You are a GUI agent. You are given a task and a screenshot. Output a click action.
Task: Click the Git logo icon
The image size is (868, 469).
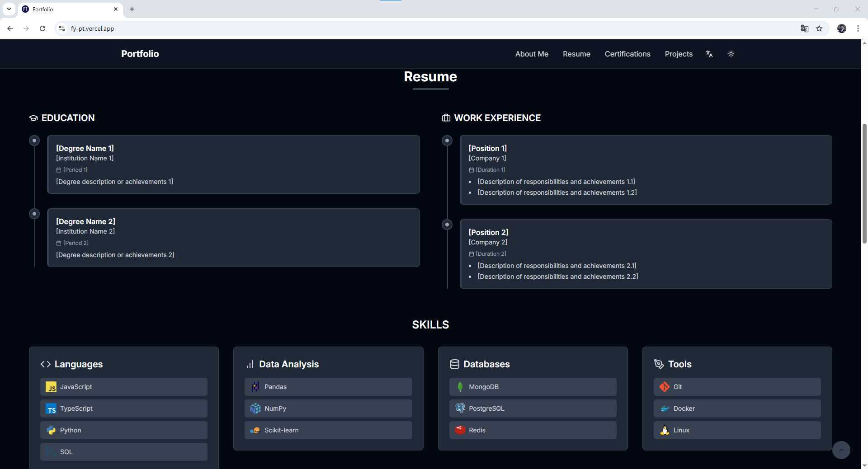[665, 387]
